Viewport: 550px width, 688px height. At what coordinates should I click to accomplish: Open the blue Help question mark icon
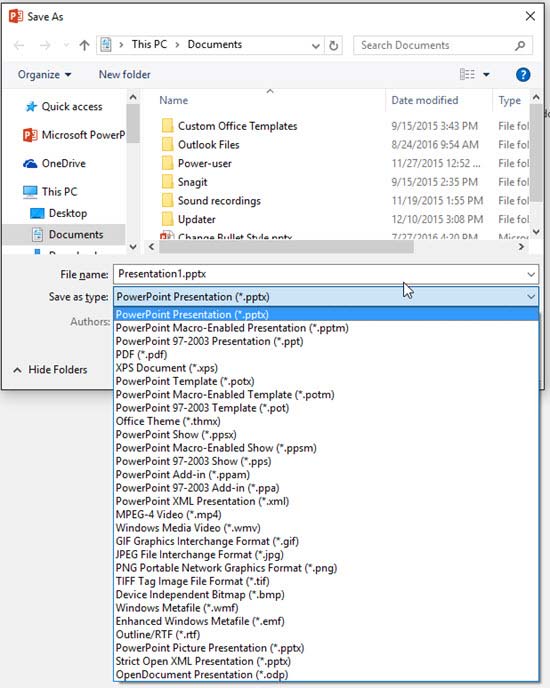(523, 75)
